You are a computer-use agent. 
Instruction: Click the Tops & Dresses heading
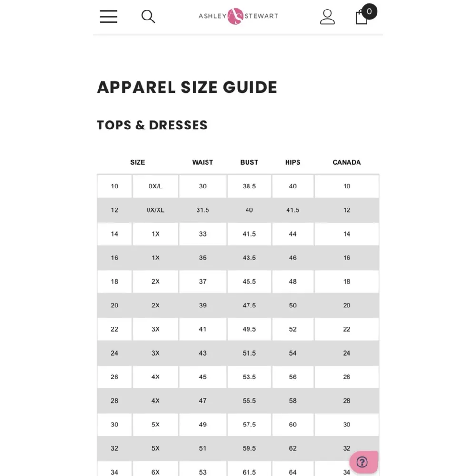[x=152, y=125]
